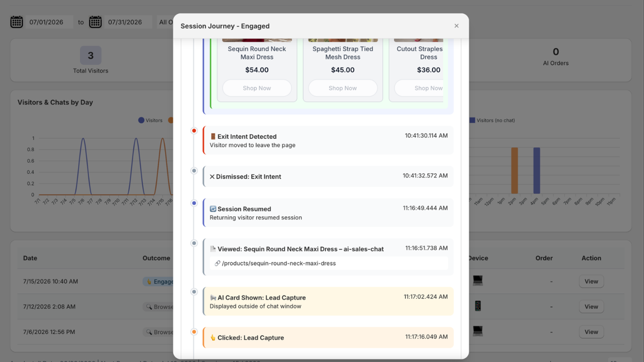The image size is (644, 362).
Task: Shop Now for Spaghetti Strap Tied Mesh Dress
Action: tap(343, 88)
